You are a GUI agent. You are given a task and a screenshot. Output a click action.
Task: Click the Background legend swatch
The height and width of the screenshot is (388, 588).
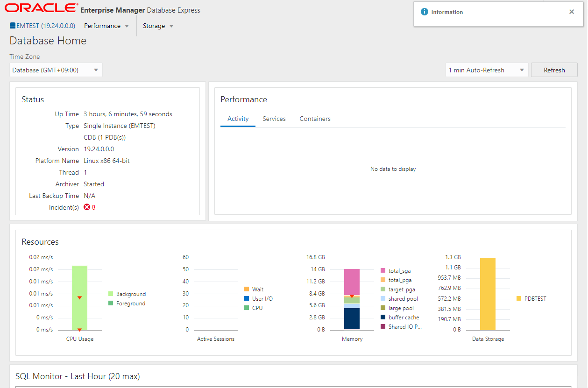coord(111,294)
